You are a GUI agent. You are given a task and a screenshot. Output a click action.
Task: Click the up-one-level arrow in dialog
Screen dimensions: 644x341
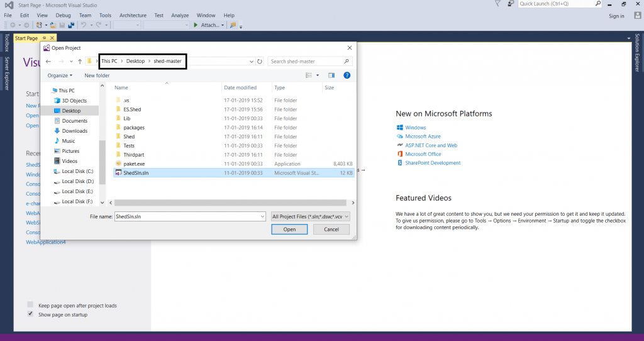pyautogui.click(x=80, y=61)
